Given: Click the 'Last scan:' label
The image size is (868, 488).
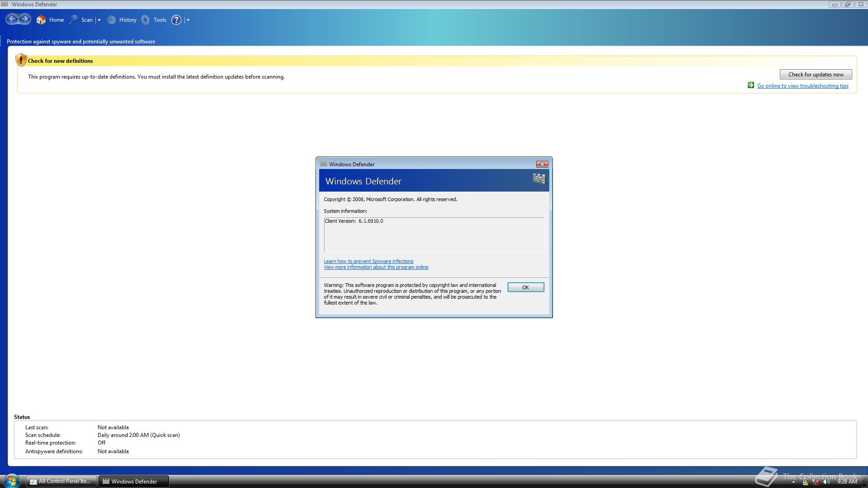Looking at the screenshot, I should tap(37, 427).
